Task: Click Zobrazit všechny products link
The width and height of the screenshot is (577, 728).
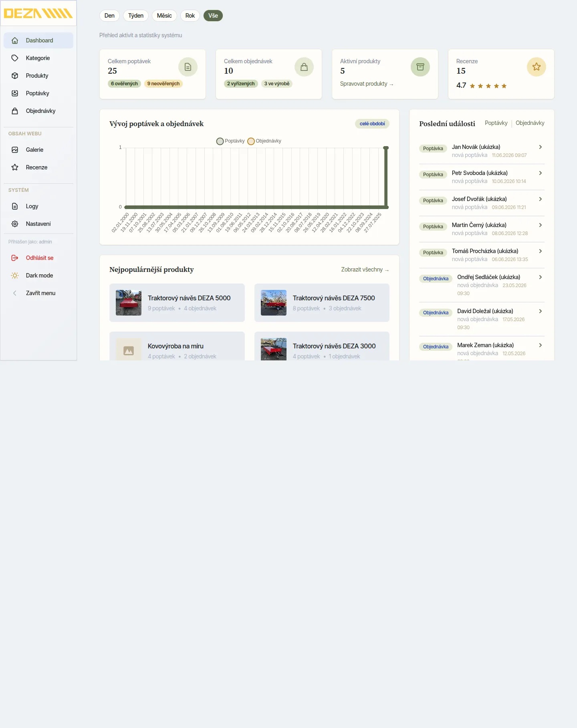Action: [x=365, y=269]
